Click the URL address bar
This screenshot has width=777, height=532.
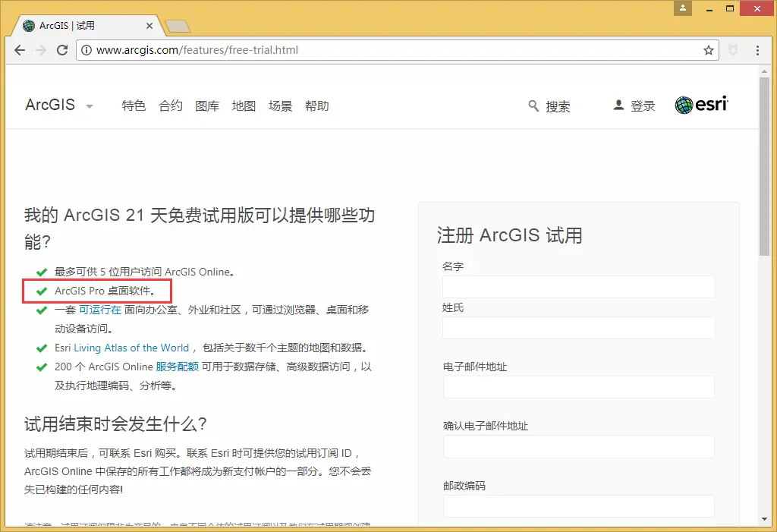point(396,50)
